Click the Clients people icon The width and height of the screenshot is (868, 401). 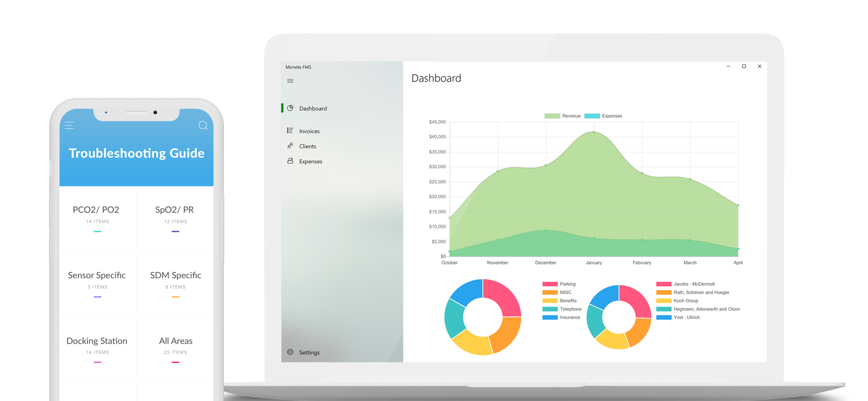point(290,146)
